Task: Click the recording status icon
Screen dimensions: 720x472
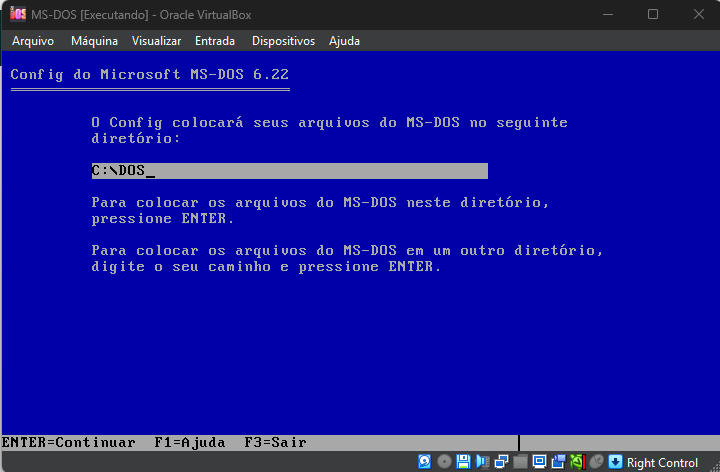Action: pos(558,461)
